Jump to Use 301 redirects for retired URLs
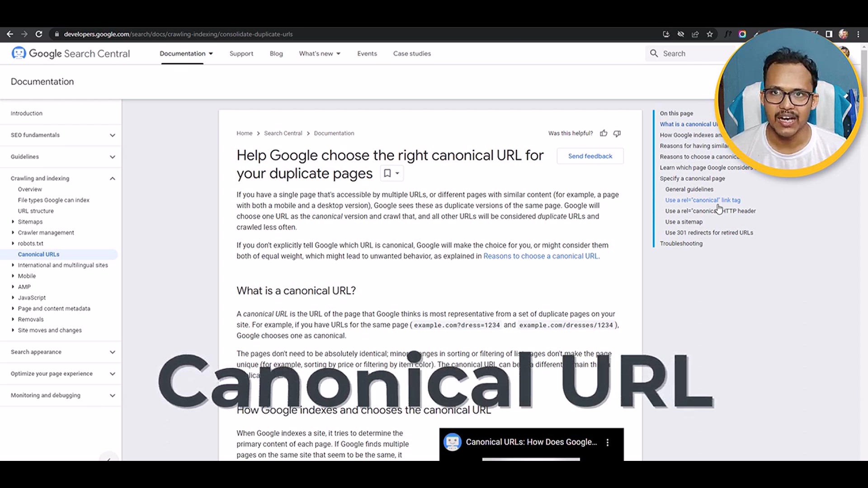 709,233
